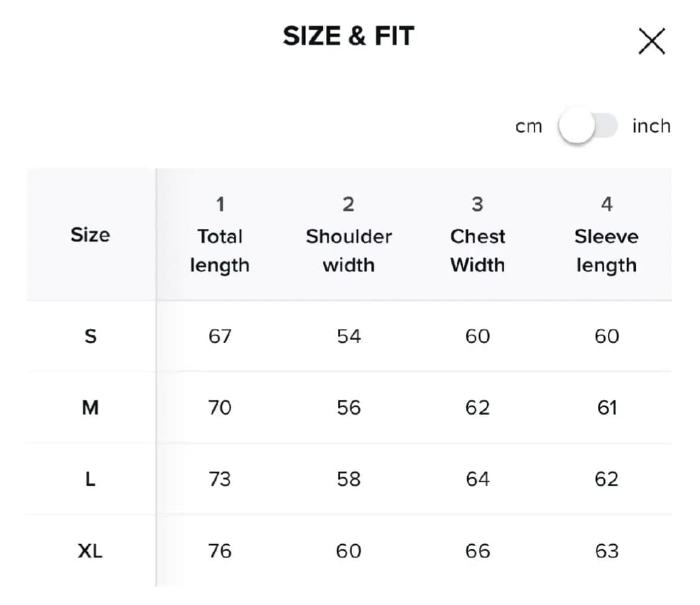700x605 pixels.
Task: Select the M size row label
Action: [x=90, y=408]
